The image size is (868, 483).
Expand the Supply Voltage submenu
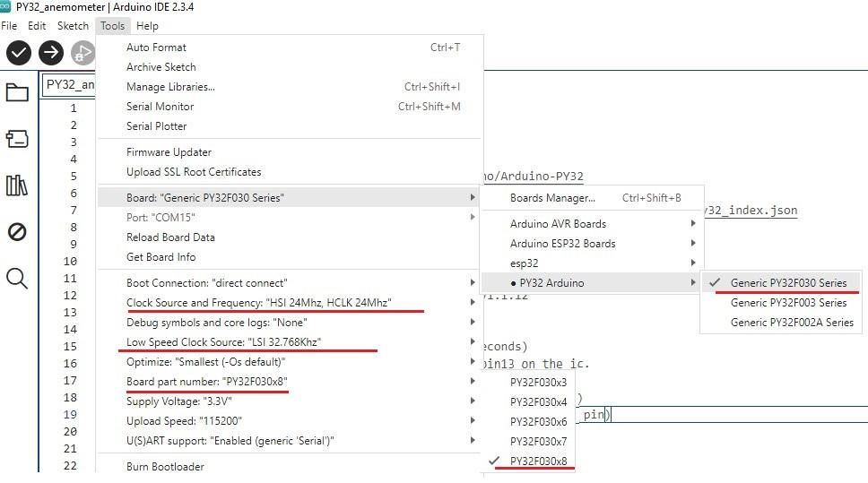tap(290, 401)
